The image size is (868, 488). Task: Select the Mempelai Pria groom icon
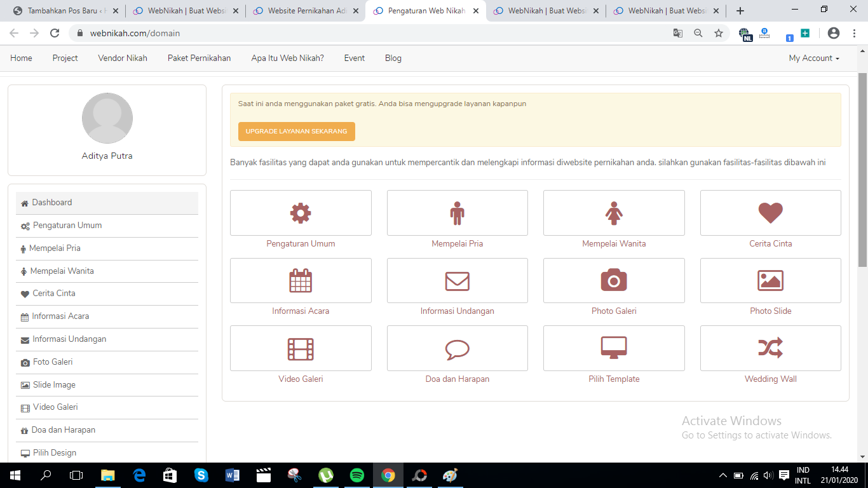[457, 212]
